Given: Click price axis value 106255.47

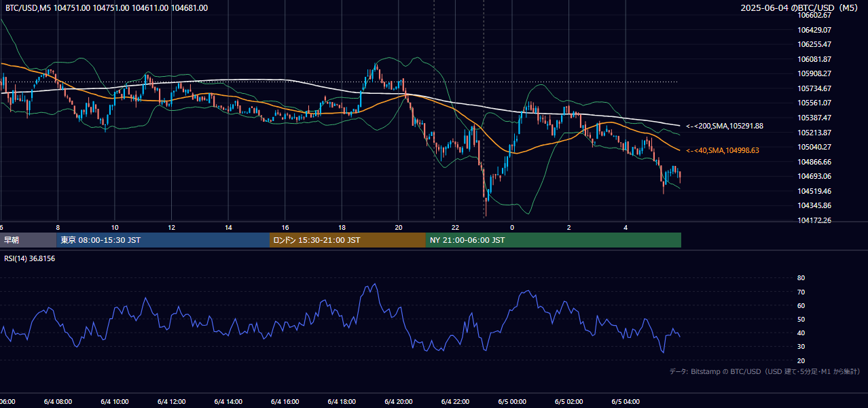Looking at the screenshot, I should pyautogui.click(x=814, y=44).
